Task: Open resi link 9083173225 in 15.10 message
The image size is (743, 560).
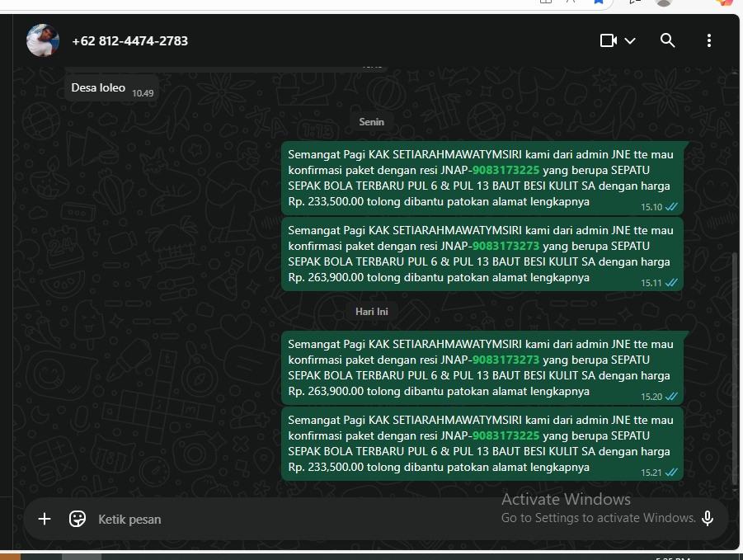Action: (506, 170)
